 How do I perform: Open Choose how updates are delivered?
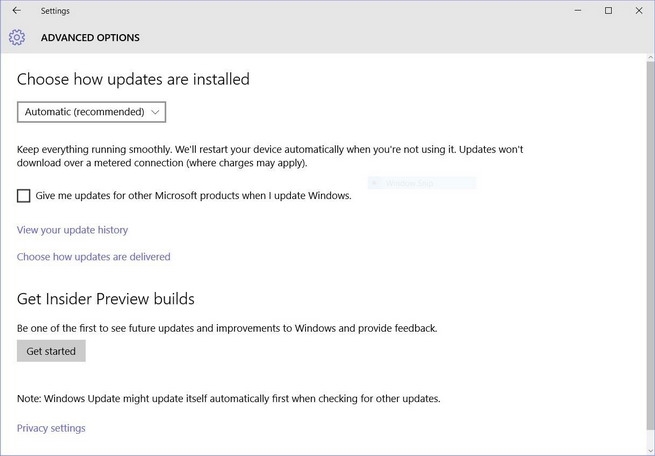[x=94, y=257]
